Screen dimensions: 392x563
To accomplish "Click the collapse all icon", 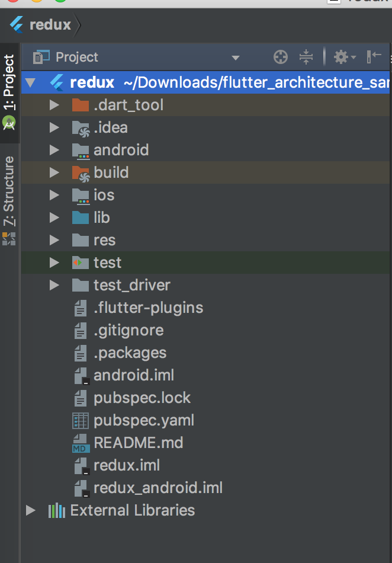I will [x=306, y=57].
